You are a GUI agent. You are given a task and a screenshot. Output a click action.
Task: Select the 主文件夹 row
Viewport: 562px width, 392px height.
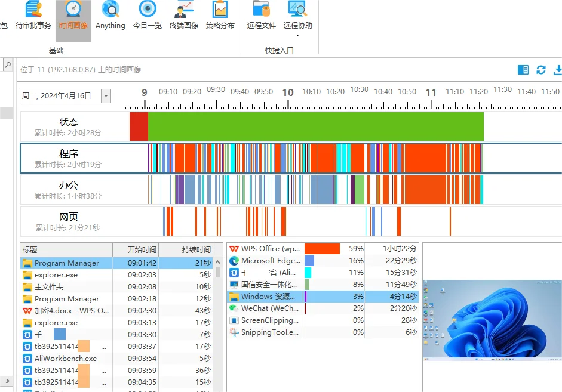[x=117, y=287]
